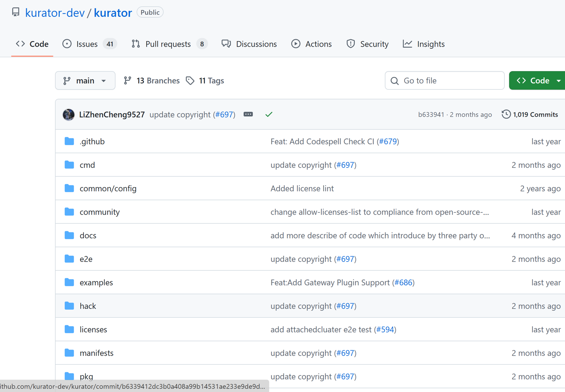Open the docs folder

[x=88, y=235]
